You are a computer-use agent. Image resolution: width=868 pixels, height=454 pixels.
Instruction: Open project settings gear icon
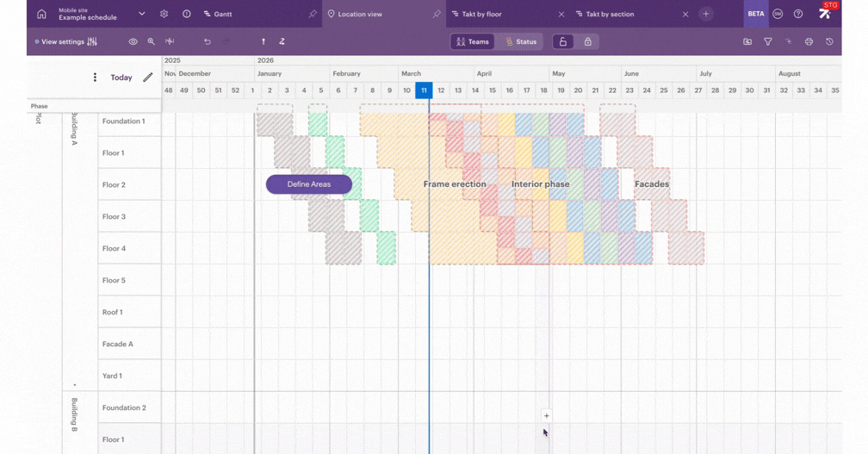click(x=164, y=14)
